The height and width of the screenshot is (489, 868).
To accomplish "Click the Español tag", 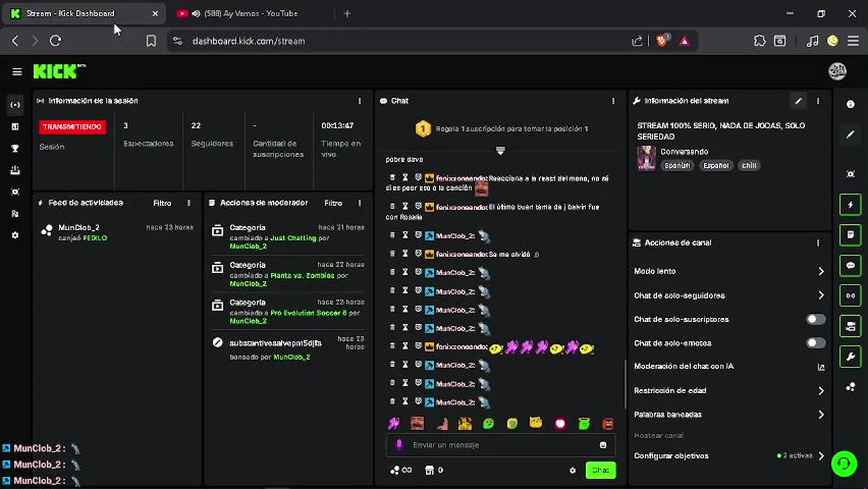I will coord(716,165).
